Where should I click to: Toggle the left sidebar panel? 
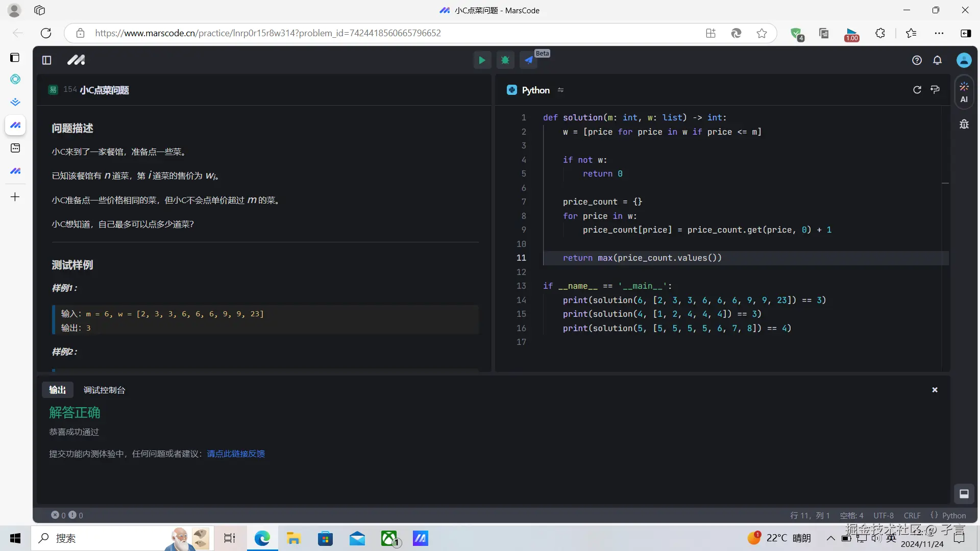click(46, 60)
